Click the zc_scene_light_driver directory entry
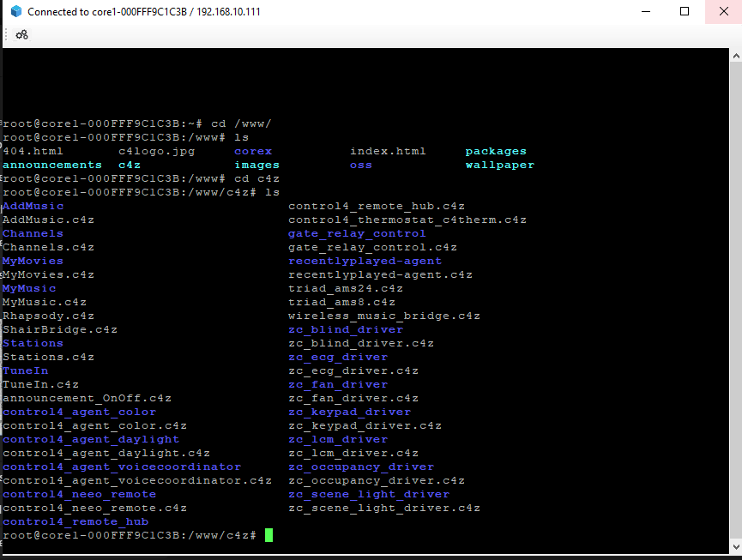The width and height of the screenshot is (742, 560). (369, 494)
